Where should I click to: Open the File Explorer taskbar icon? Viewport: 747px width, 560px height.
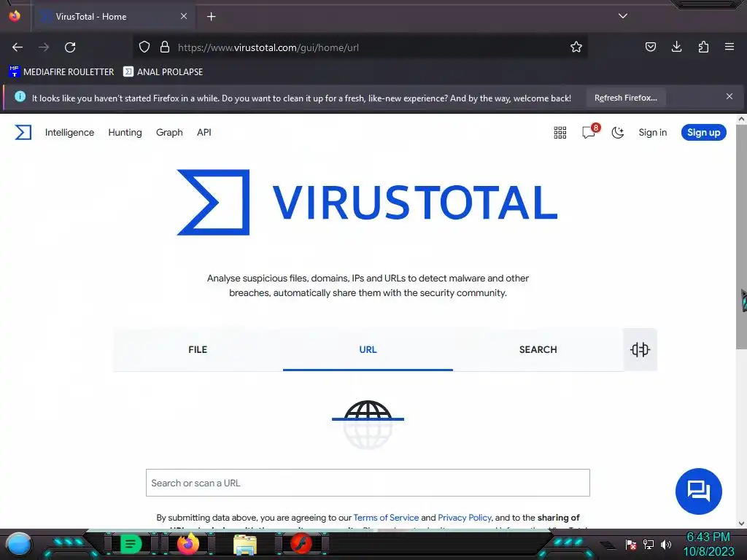(x=245, y=545)
